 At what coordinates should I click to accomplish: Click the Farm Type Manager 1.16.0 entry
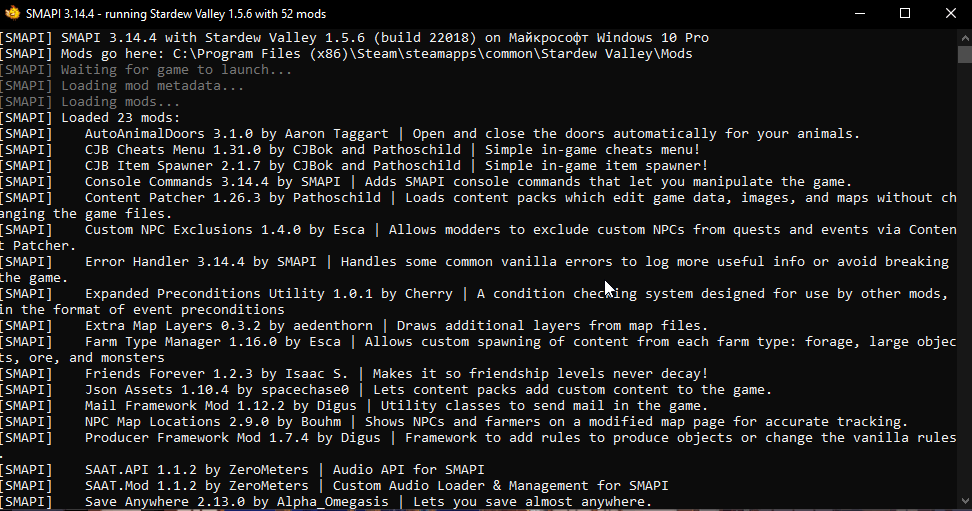[x=479, y=350]
